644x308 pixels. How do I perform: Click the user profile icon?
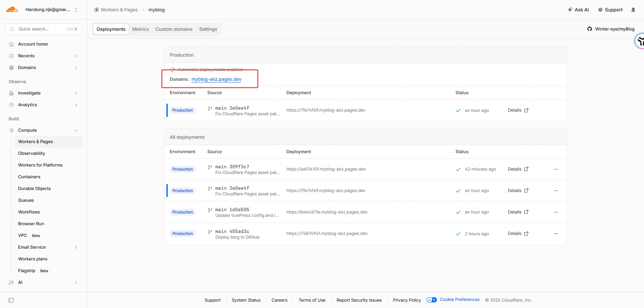pos(633,10)
